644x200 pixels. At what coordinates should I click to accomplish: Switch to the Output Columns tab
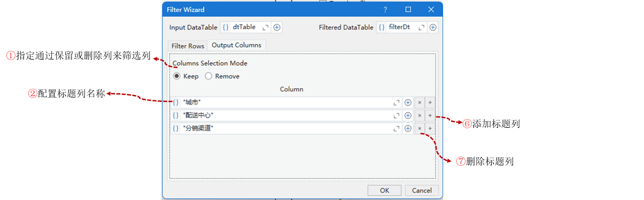[x=237, y=45]
